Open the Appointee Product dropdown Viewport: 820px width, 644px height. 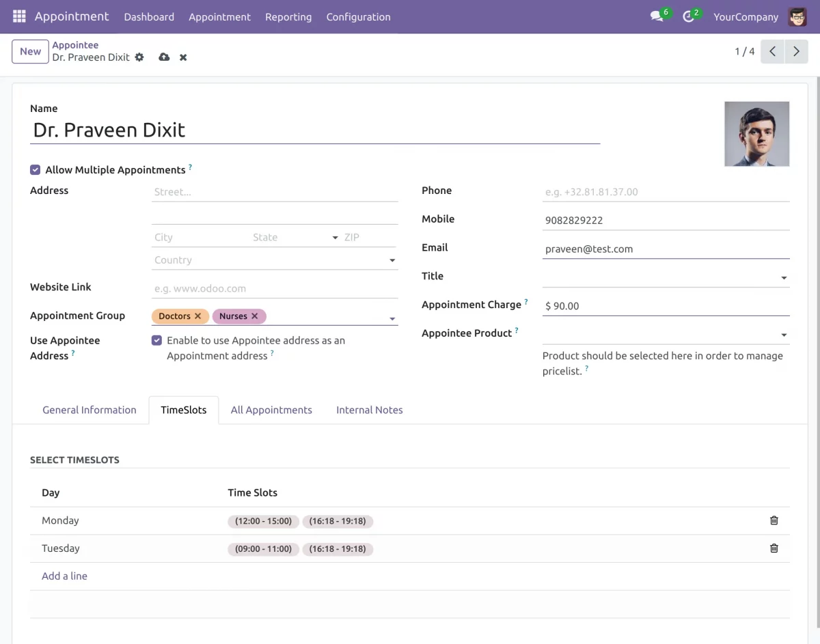point(783,335)
